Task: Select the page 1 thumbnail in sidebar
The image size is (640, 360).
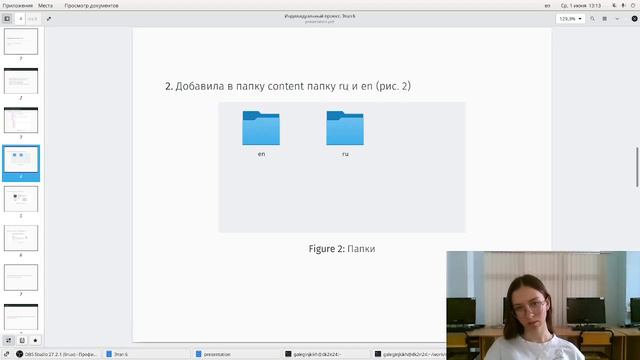Action: pos(21,41)
